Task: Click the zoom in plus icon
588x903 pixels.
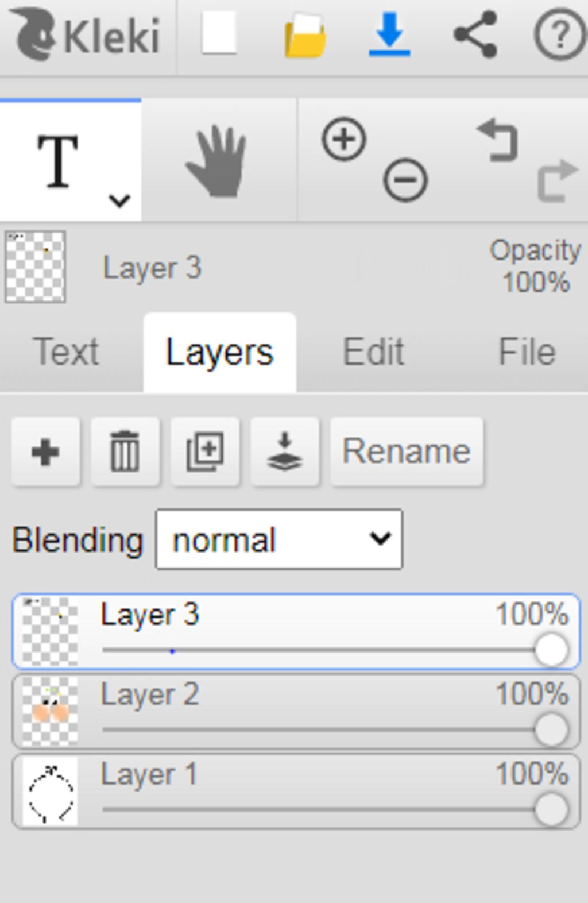Action: (x=344, y=138)
